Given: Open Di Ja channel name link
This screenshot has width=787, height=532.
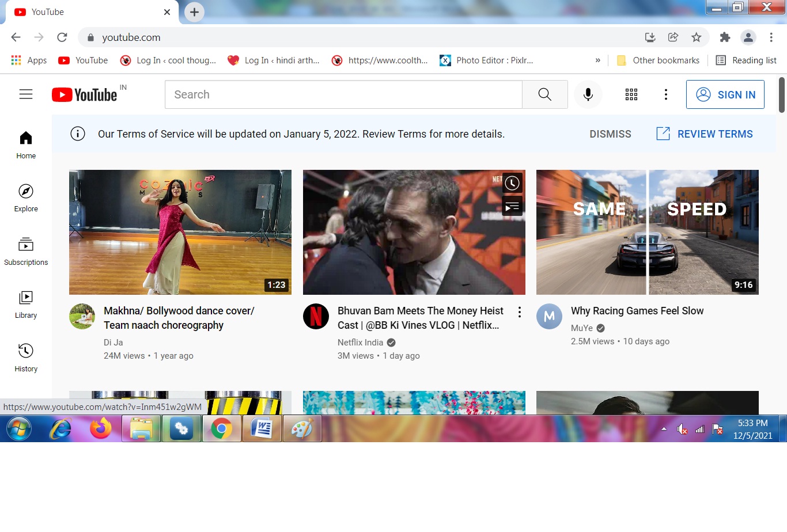Looking at the screenshot, I should (113, 343).
